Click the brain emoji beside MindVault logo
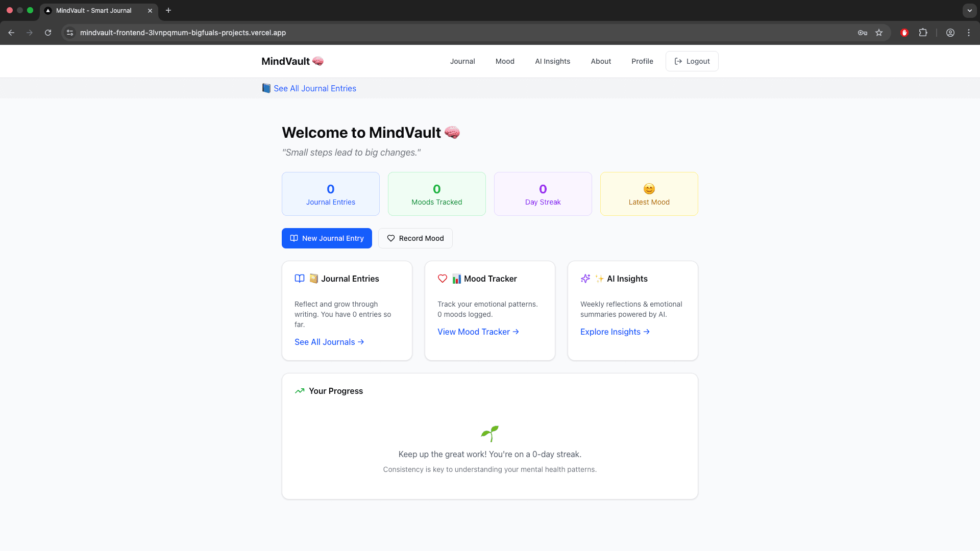Image resolution: width=980 pixels, height=551 pixels. 318,61
